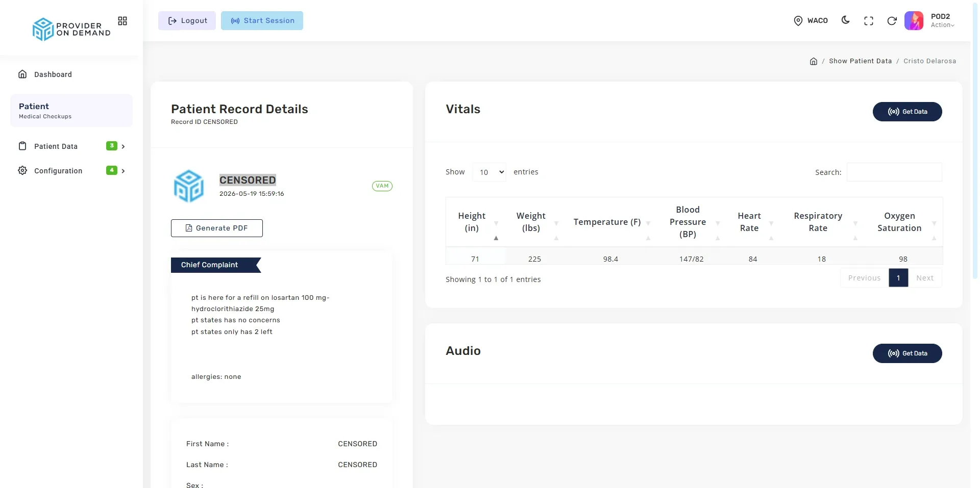The image size is (980, 488).
Task: Click the height value 71
Action: (x=475, y=259)
